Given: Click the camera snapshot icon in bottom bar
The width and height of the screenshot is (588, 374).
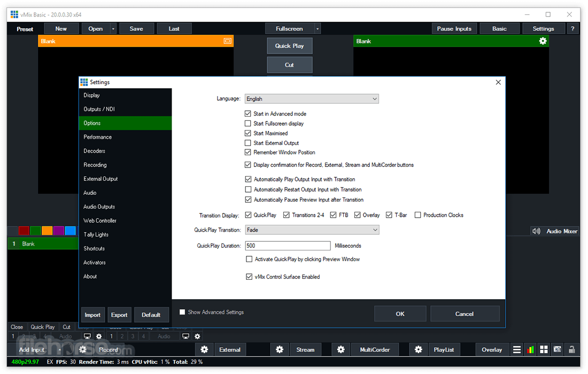Looking at the screenshot, I should (x=558, y=349).
